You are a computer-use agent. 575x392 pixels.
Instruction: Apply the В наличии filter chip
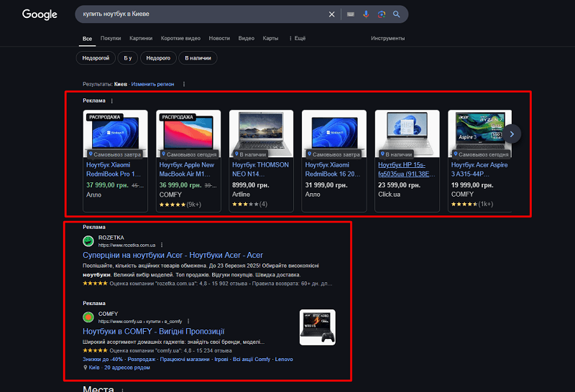[x=198, y=58]
